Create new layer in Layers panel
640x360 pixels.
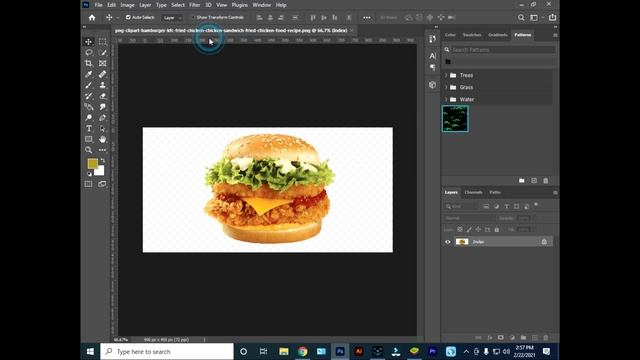pyautogui.click(x=535, y=338)
